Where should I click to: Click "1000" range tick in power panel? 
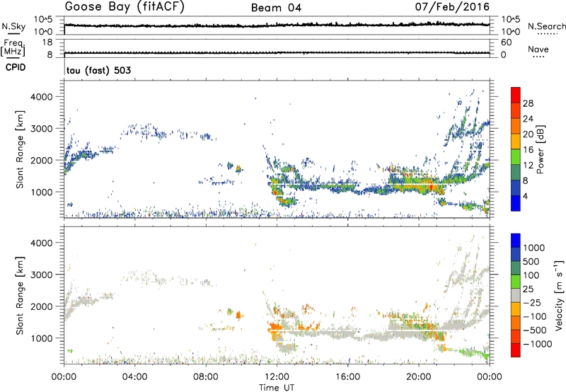41,192
